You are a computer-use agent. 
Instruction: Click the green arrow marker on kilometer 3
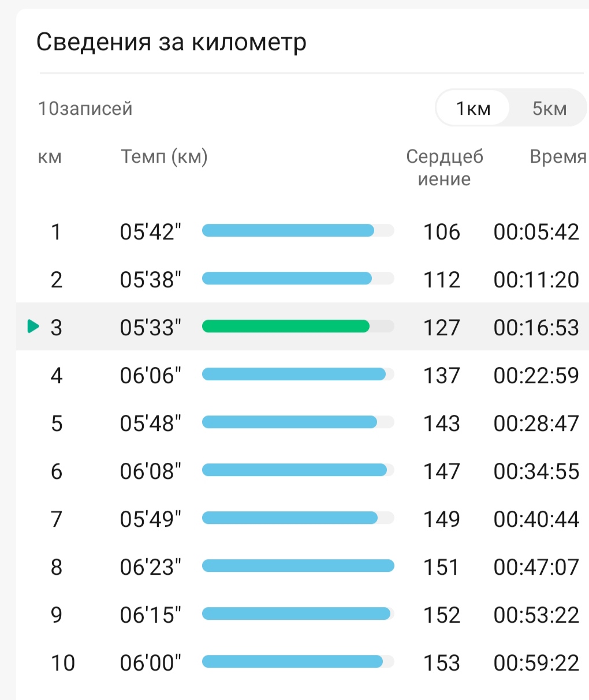point(33,327)
